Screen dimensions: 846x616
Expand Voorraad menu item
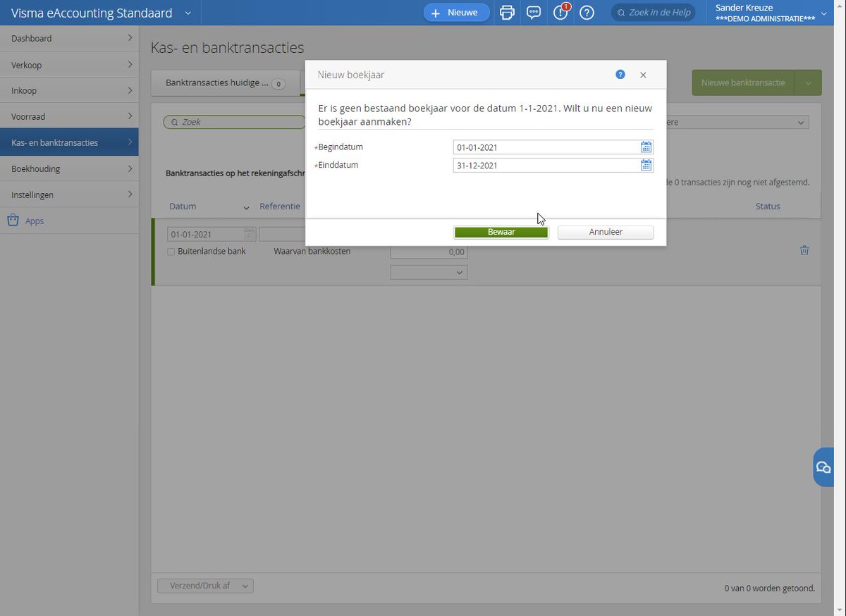[69, 116]
